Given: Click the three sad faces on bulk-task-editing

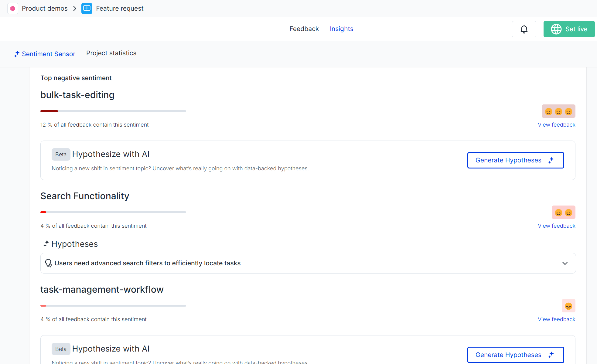Looking at the screenshot, I should pos(558,111).
